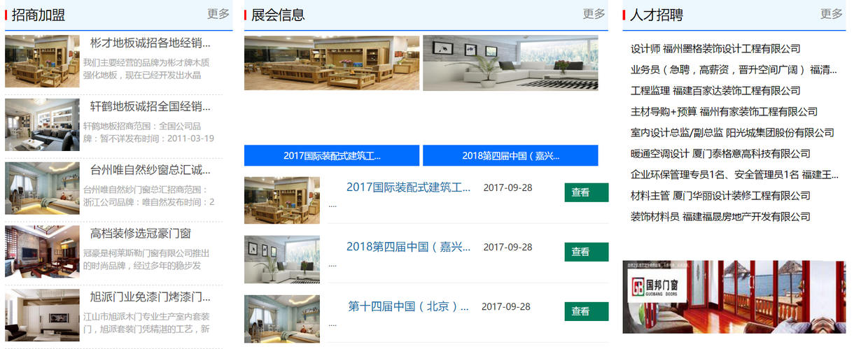Open 装饰材料员 福建福晟房地产 job posting
868x349 pixels.
[720, 217]
